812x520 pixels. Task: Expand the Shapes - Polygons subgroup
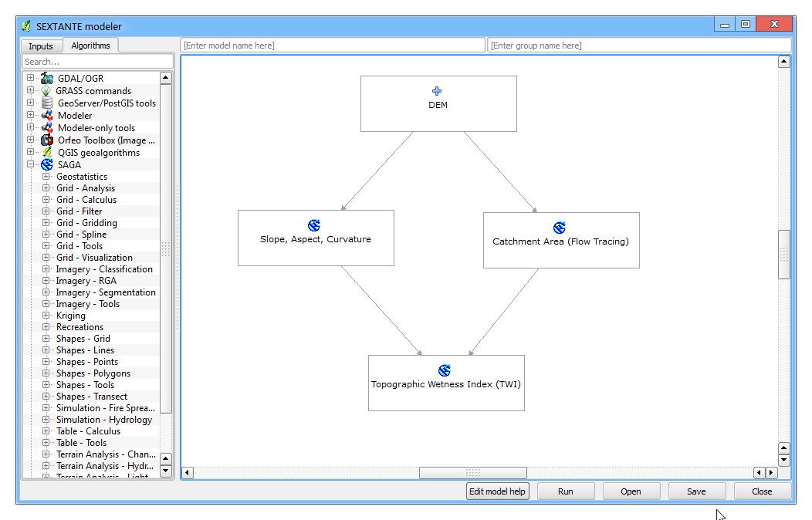[46, 373]
